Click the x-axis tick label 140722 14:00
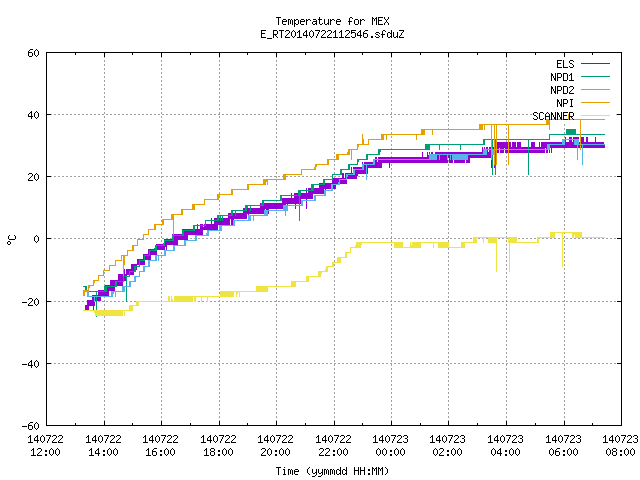The height and width of the screenshot is (480, 640). pos(103,446)
